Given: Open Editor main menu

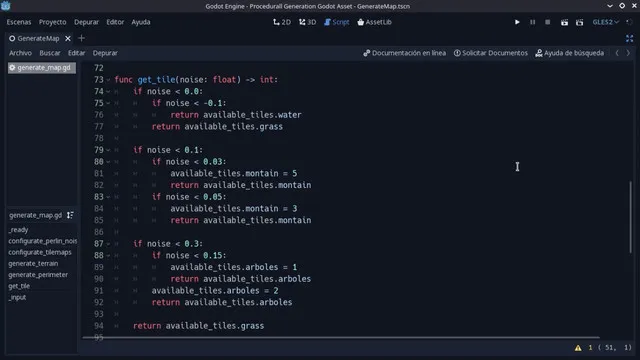Looking at the screenshot, I should coord(115,22).
